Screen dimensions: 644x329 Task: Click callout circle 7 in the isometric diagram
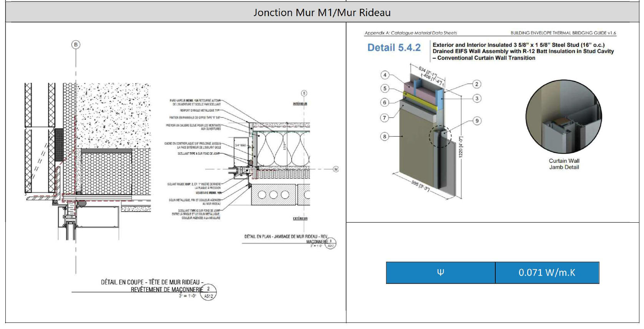[x=384, y=118]
